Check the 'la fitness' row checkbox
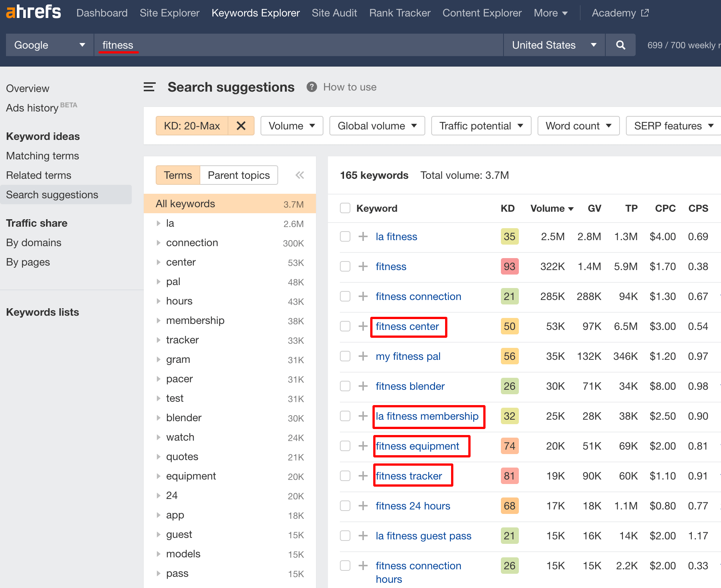The image size is (721, 588). pos(345,236)
